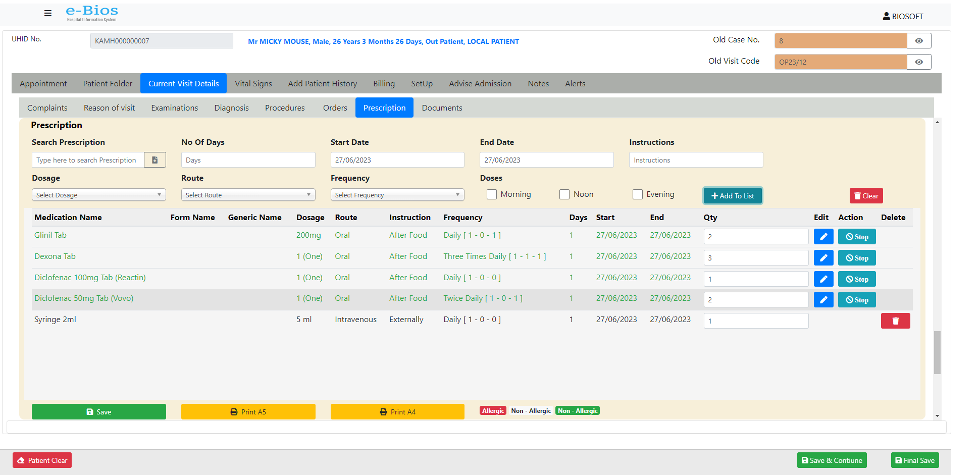980x475 pixels.
Task: Open the Orders sub-tab
Action: [335, 108]
